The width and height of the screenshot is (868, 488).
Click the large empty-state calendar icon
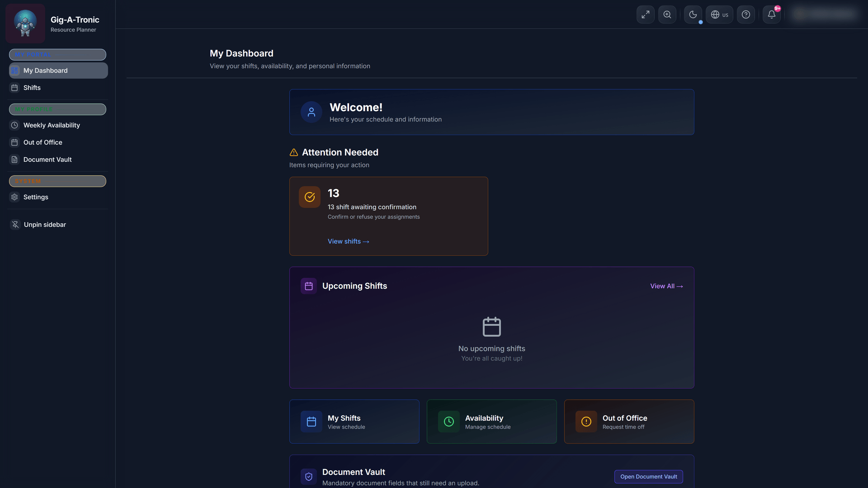point(492,327)
